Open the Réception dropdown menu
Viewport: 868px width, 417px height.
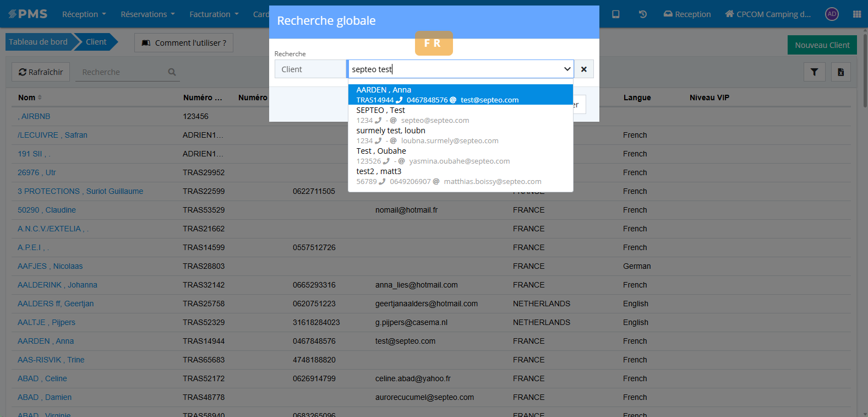[84, 14]
